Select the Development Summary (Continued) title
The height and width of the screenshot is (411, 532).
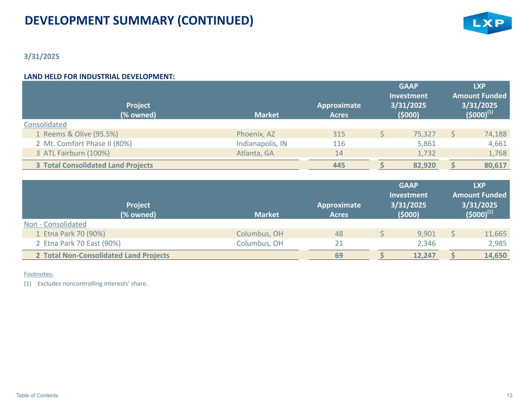coord(139,20)
